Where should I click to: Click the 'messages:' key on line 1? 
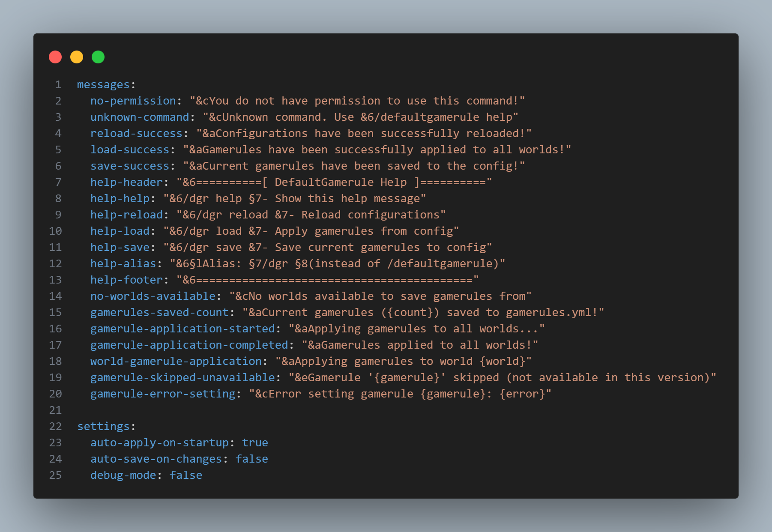[x=106, y=85]
